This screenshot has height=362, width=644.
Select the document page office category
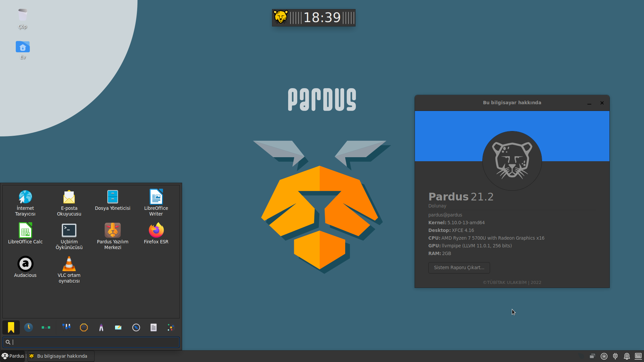[x=154, y=327]
